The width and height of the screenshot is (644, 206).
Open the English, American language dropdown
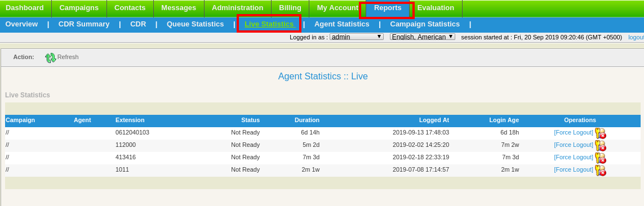click(422, 37)
